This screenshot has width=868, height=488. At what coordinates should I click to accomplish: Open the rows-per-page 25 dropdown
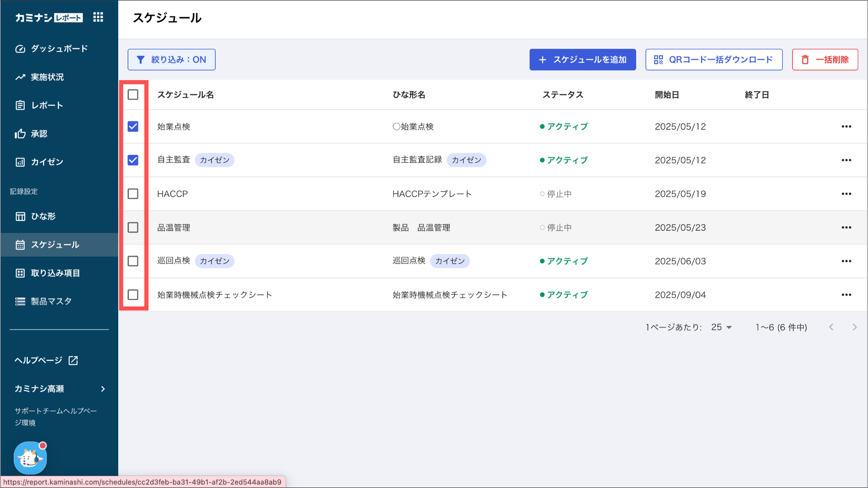pos(721,327)
